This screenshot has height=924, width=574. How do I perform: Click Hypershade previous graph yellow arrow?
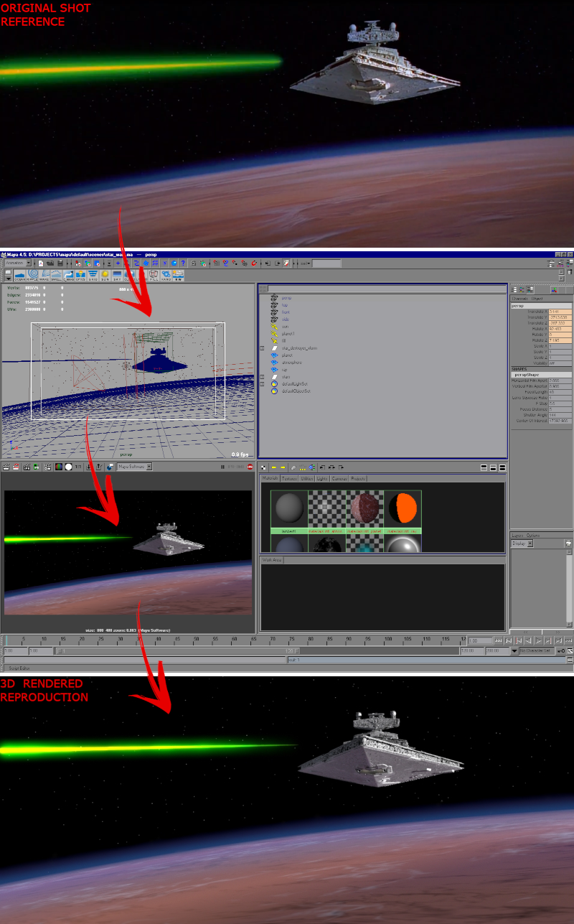273,467
